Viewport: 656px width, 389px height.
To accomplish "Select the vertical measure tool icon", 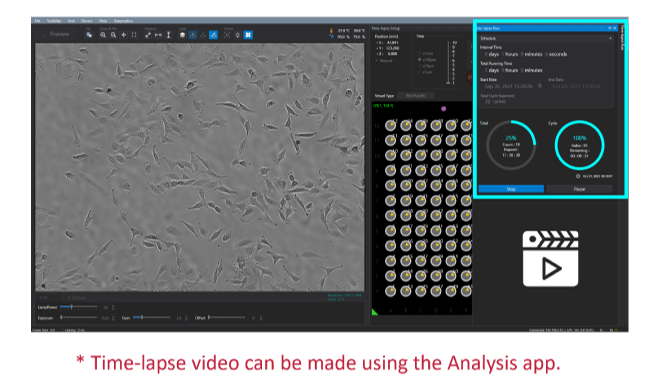I will [169, 35].
